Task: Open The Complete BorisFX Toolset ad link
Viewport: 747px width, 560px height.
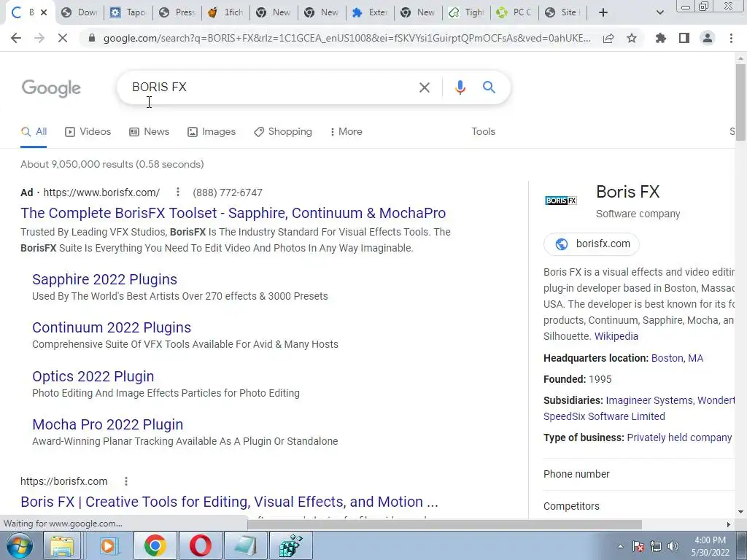Action: click(233, 213)
